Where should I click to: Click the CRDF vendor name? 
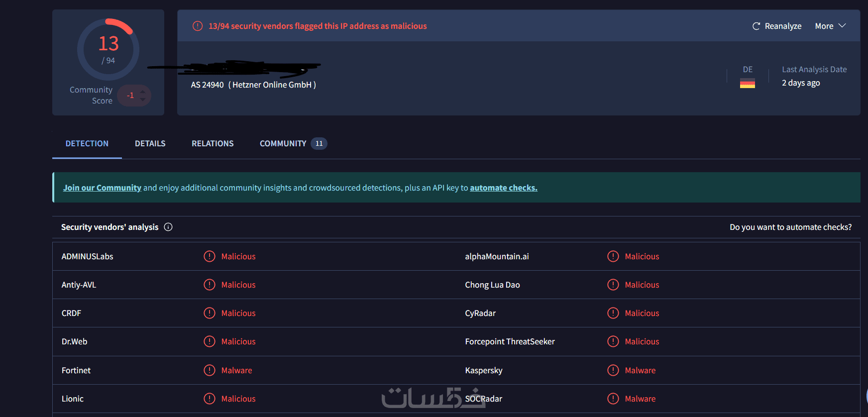tap(71, 313)
